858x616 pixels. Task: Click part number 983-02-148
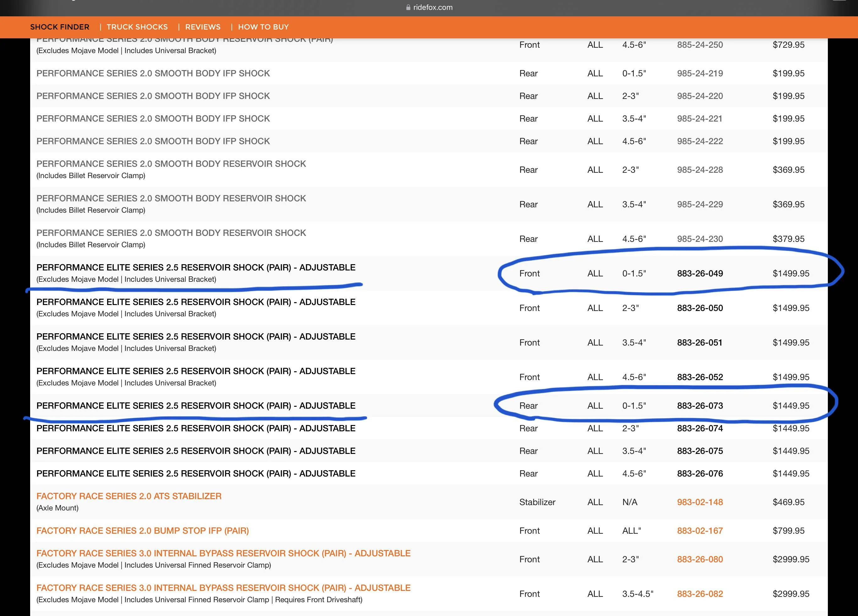[700, 502]
